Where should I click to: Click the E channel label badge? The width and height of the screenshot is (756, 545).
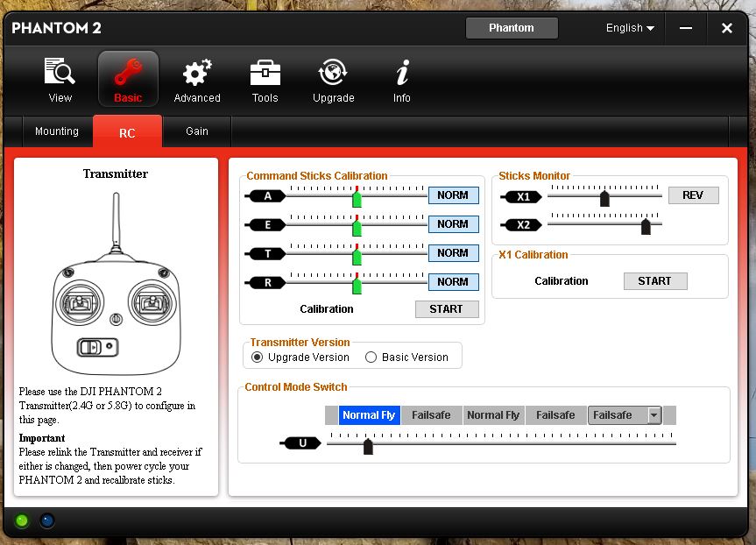point(265,225)
